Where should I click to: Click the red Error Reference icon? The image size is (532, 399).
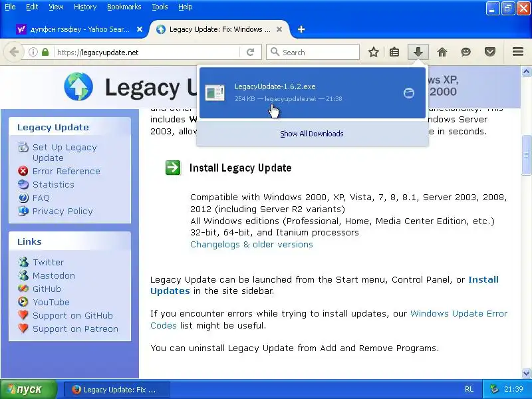click(23, 171)
